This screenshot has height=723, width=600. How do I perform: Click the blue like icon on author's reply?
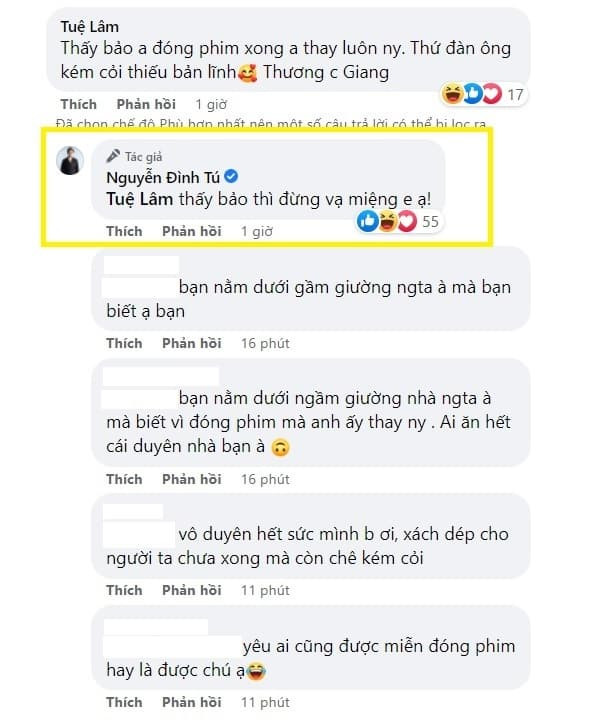coord(368,221)
